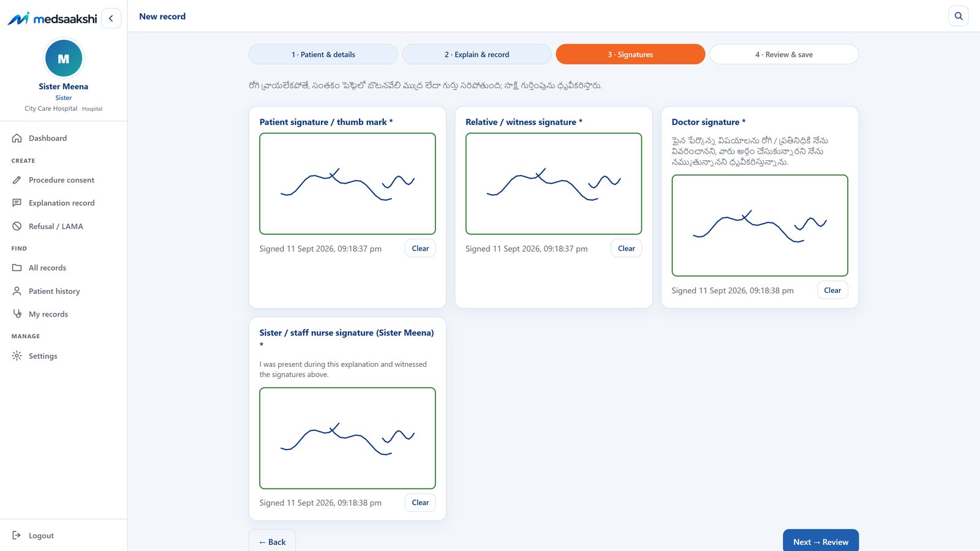Click the Explanation record message icon
The height and width of the screenshot is (551, 980).
[x=17, y=203]
